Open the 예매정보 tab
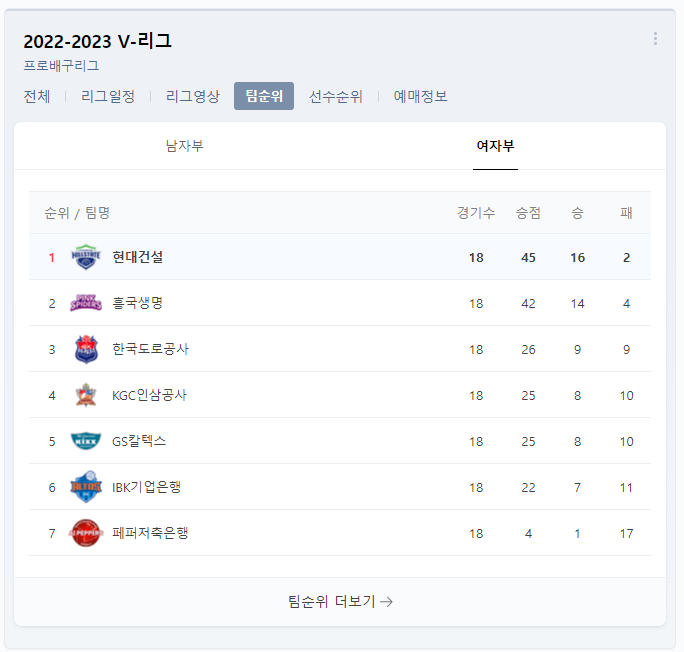 [420, 96]
